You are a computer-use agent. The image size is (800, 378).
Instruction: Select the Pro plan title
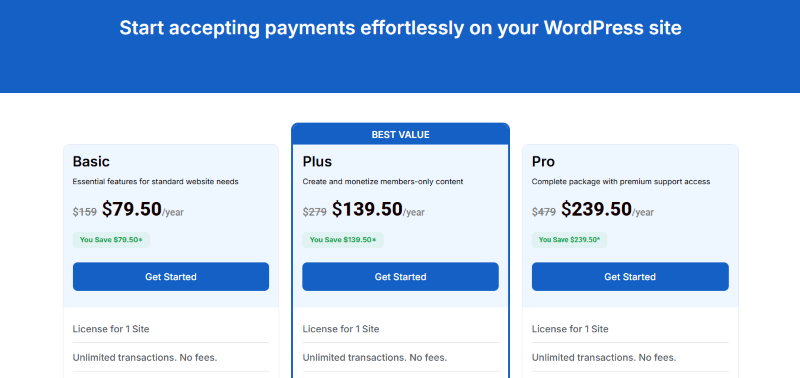tap(543, 162)
